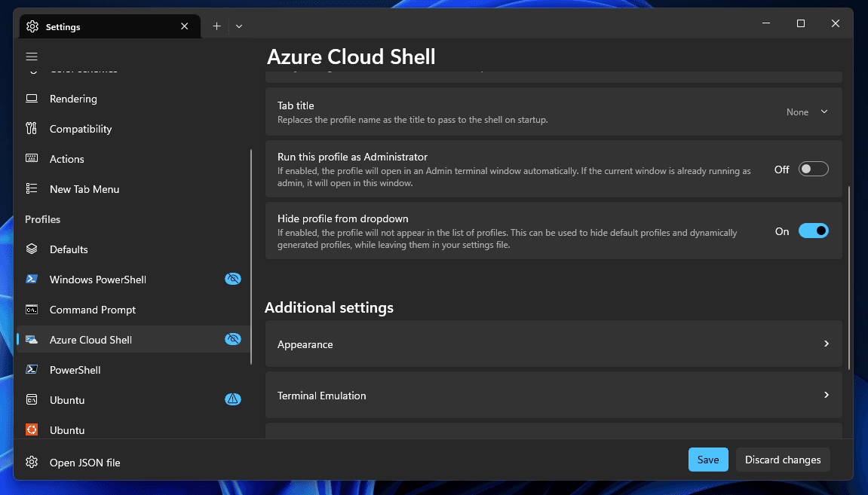Open the Rendering settings page

pyautogui.click(x=133, y=99)
